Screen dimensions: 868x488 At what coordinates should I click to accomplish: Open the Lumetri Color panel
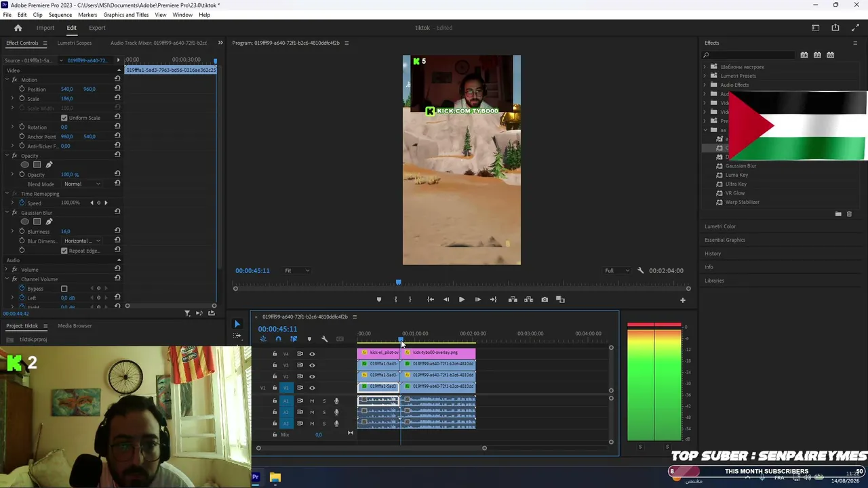720,226
